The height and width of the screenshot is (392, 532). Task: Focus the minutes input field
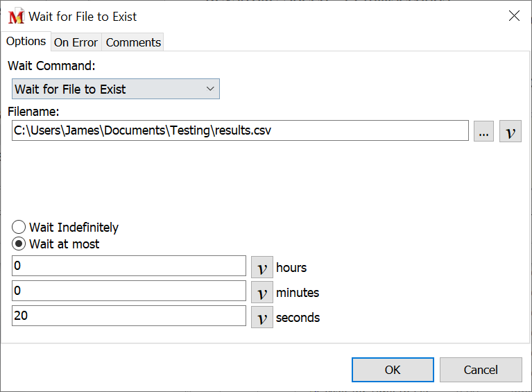pyautogui.click(x=129, y=291)
